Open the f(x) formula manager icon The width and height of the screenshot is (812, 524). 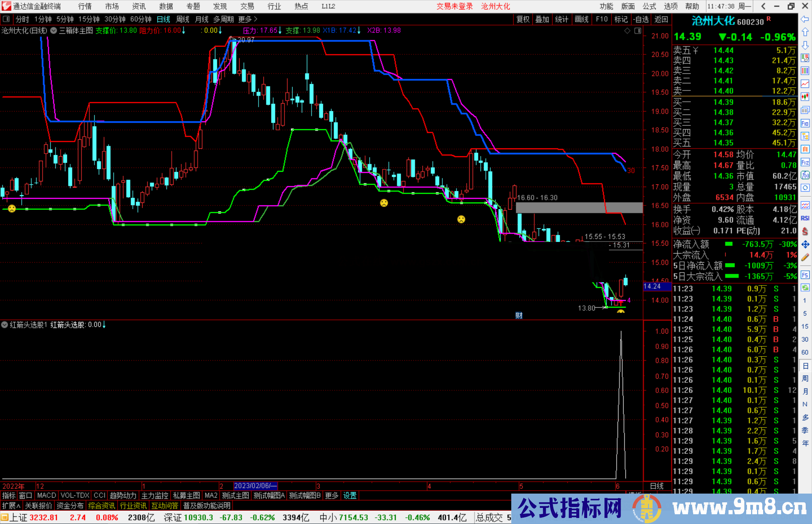pos(805,175)
